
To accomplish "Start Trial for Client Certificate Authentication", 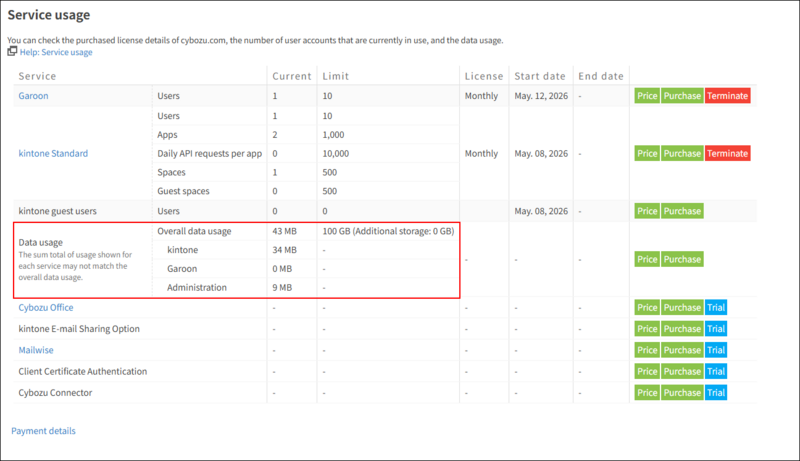I will [x=716, y=372].
